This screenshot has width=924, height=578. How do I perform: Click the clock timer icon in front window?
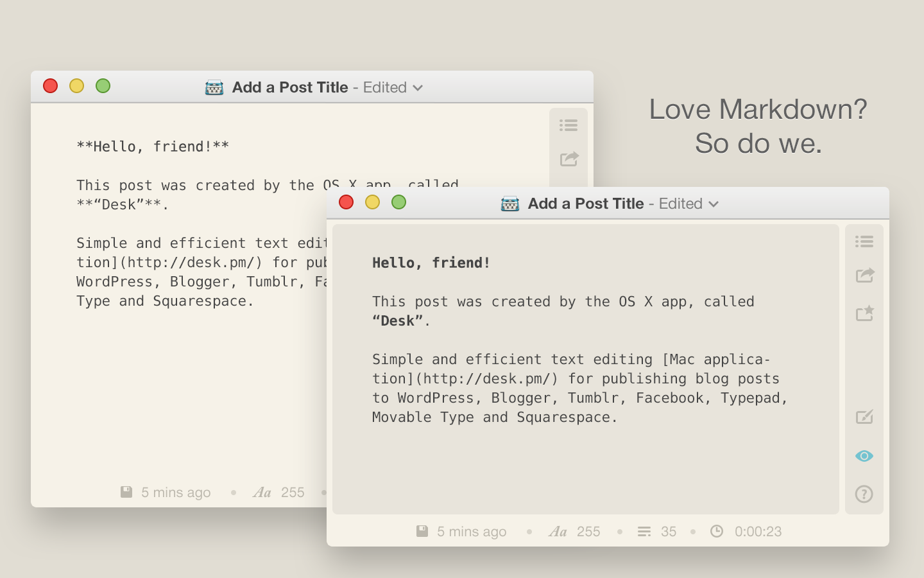[x=717, y=531]
